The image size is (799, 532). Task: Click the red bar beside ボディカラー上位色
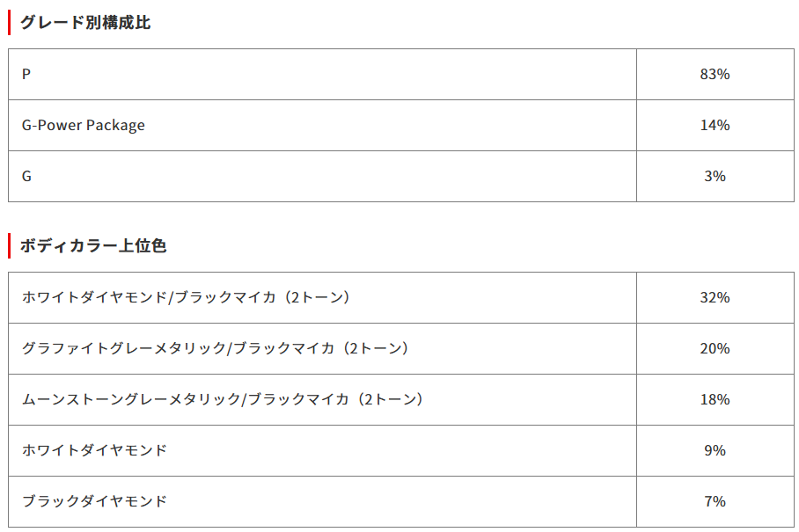pyautogui.click(x=10, y=246)
